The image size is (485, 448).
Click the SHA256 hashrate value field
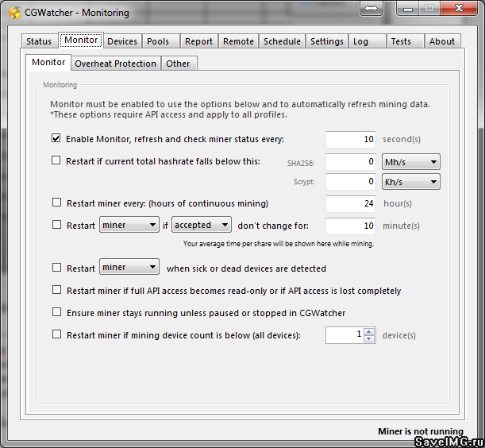pos(350,162)
